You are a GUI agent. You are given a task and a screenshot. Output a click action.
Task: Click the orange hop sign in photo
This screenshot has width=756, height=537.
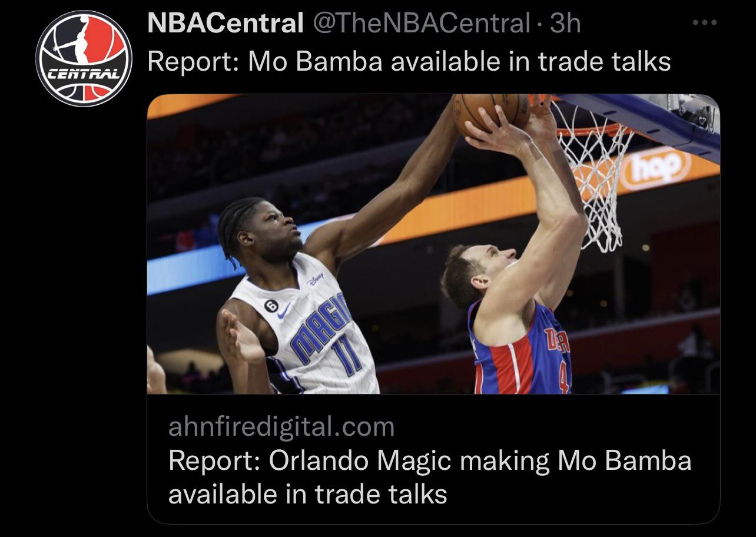point(654,168)
